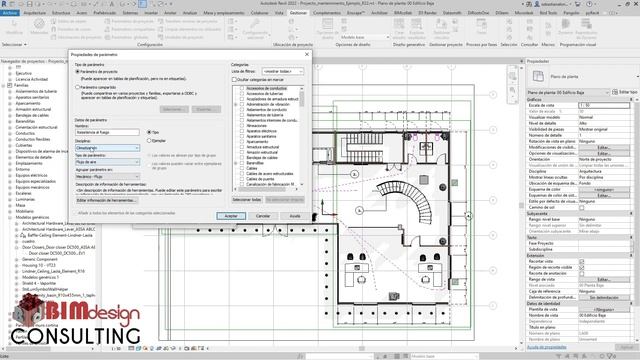Open the Modelo base design option dropdown
Viewport: 640px width, 360px height.
click(365, 37)
